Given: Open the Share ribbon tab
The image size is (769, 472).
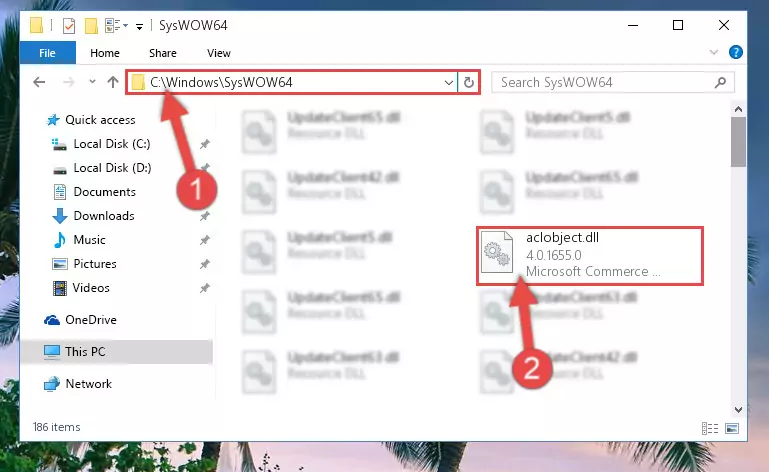Looking at the screenshot, I should pyautogui.click(x=163, y=53).
